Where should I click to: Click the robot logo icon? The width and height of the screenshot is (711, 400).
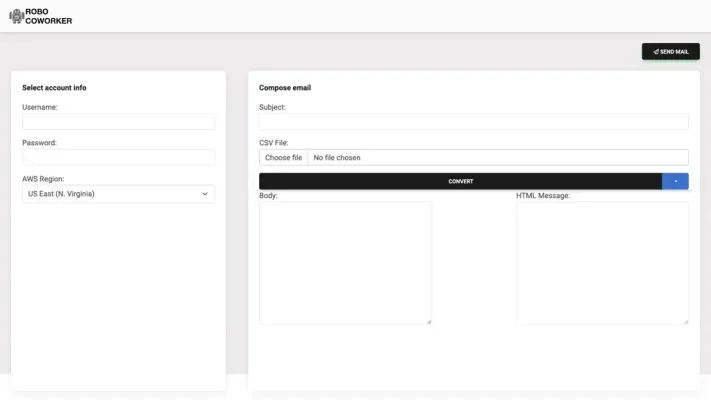click(x=16, y=17)
